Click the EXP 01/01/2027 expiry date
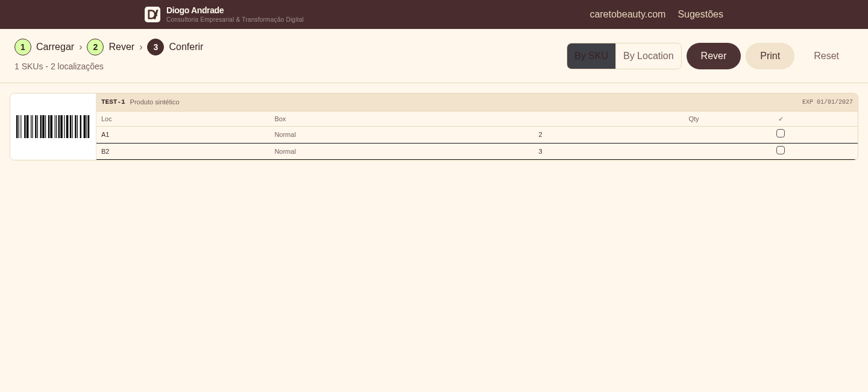Image resolution: width=868 pixels, height=392 pixels. pyautogui.click(x=828, y=102)
